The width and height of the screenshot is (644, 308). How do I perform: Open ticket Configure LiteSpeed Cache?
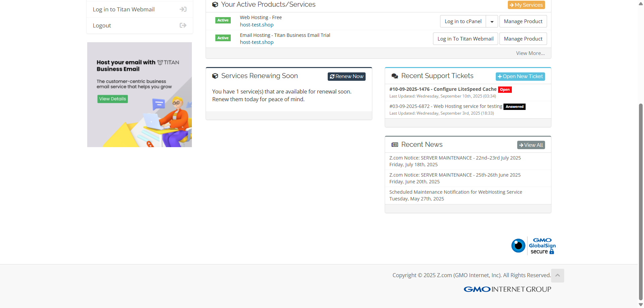coord(443,89)
